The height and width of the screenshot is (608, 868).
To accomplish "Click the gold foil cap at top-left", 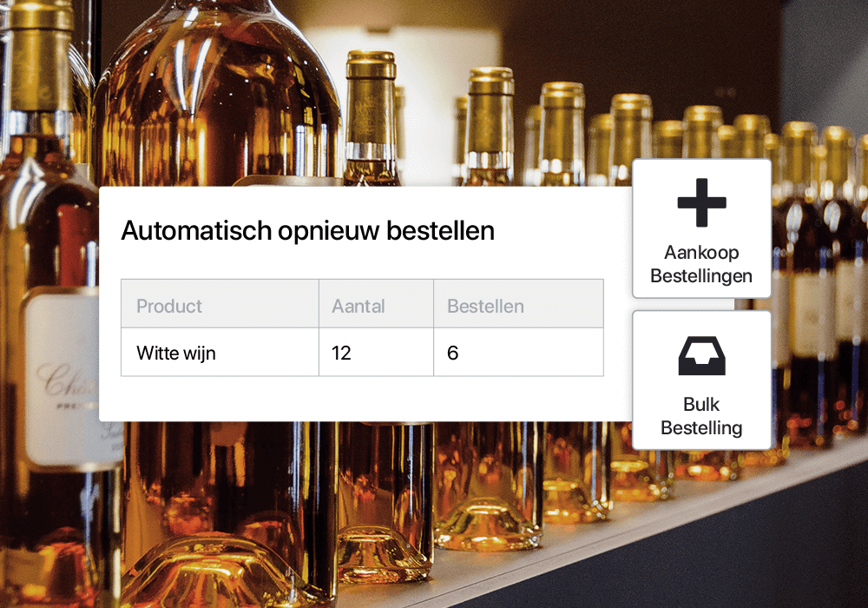I will (x=39, y=56).
